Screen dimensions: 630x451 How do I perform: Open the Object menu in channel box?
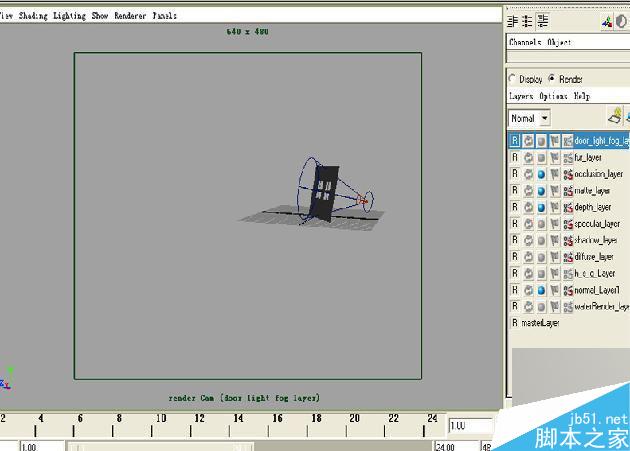559,42
